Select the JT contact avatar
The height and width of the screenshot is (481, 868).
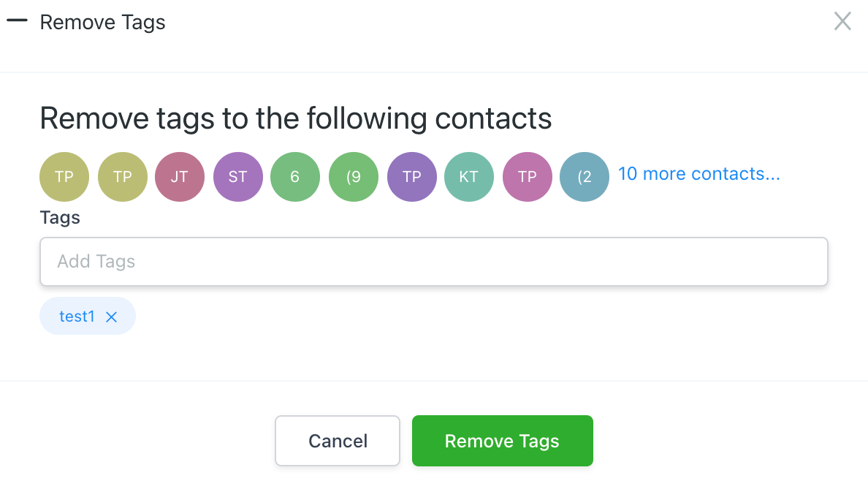(x=180, y=177)
